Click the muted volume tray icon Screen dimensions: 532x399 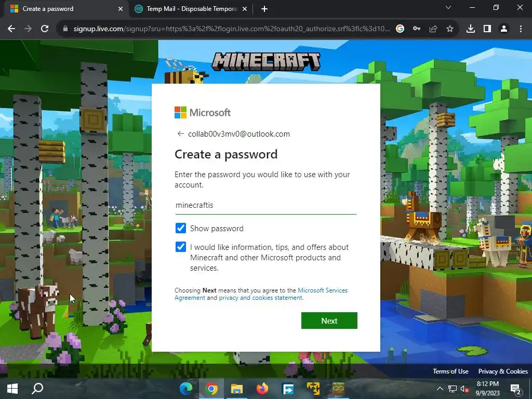pyautogui.click(x=464, y=389)
